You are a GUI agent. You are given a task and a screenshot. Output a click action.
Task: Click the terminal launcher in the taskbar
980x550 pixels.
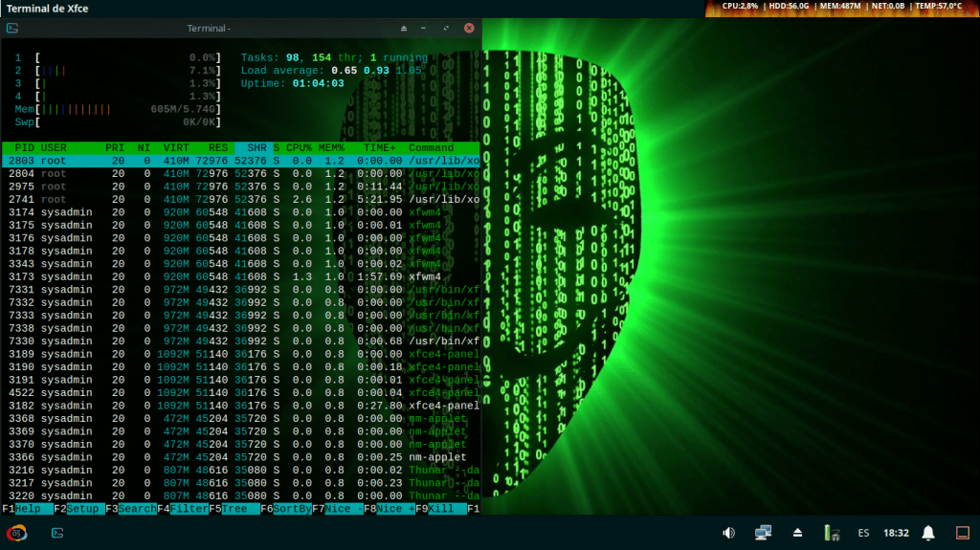(57, 533)
